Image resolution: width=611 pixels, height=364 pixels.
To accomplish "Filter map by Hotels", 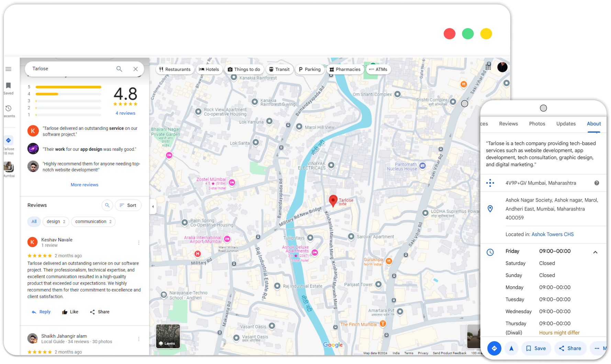I will [209, 69].
